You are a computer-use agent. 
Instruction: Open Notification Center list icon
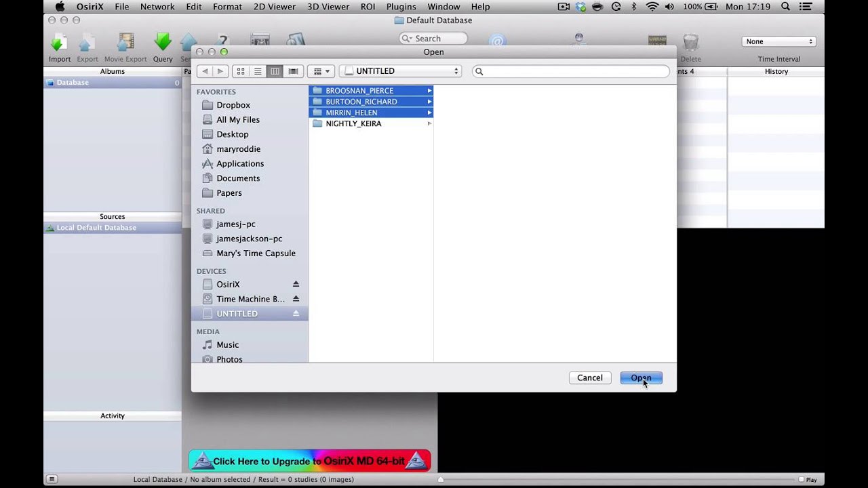click(x=806, y=7)
